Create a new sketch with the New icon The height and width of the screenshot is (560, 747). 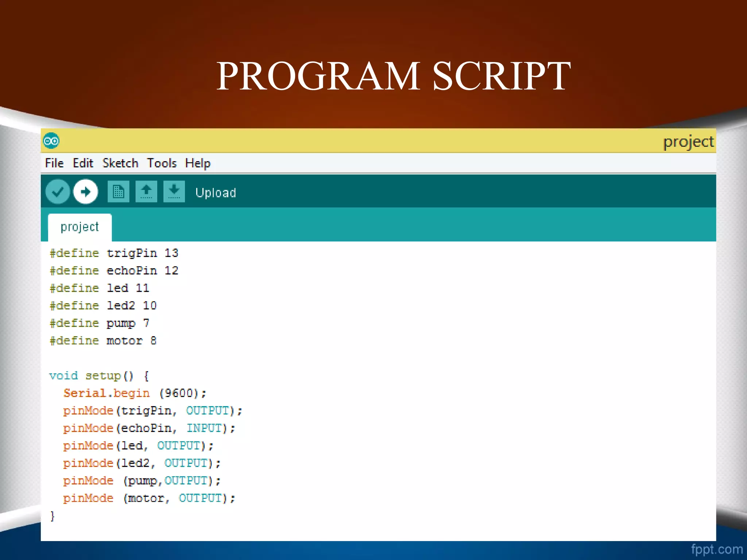[118, 191]
